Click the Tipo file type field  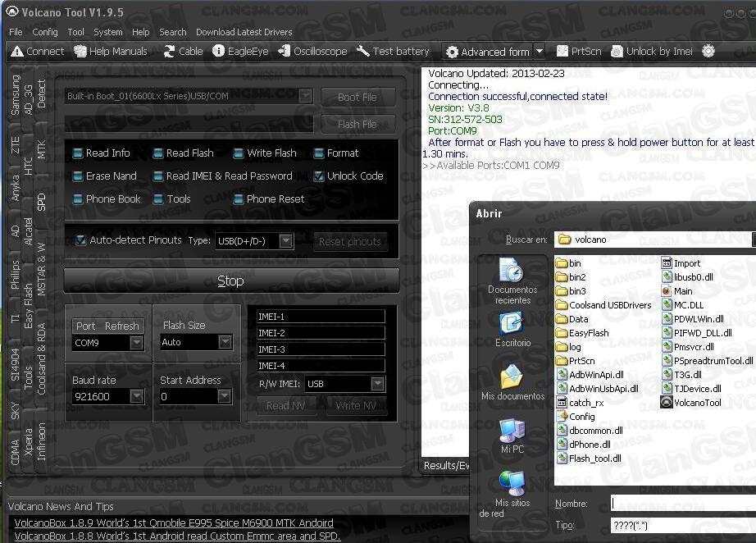click(x=683, y=525)
